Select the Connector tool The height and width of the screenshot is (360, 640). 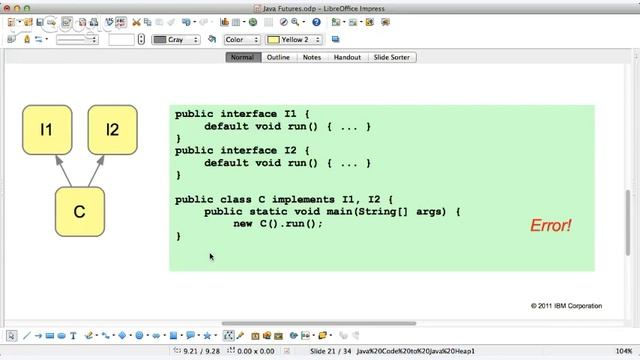(106, 336)
